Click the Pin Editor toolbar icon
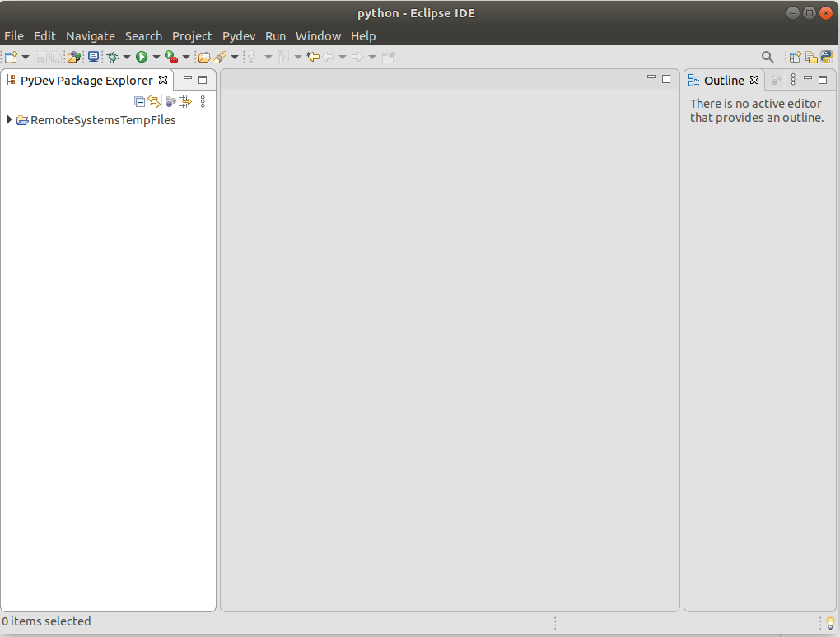This screenshot has height=637, width=840. (389, 58)
